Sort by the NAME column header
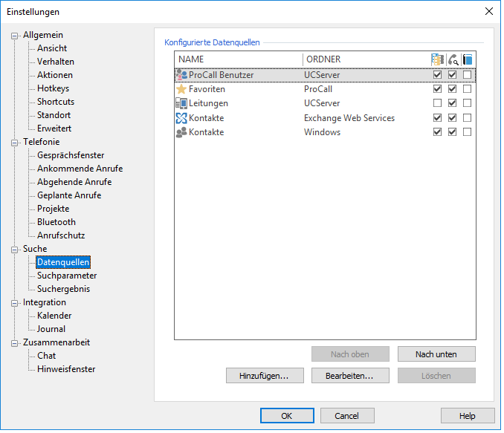Viewport: 504px width, 433px height. coord(239,59)
